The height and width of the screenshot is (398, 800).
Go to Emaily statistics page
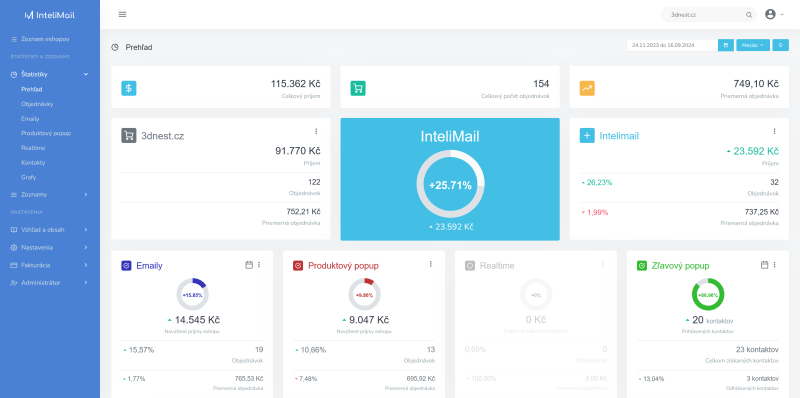point(30,118)
